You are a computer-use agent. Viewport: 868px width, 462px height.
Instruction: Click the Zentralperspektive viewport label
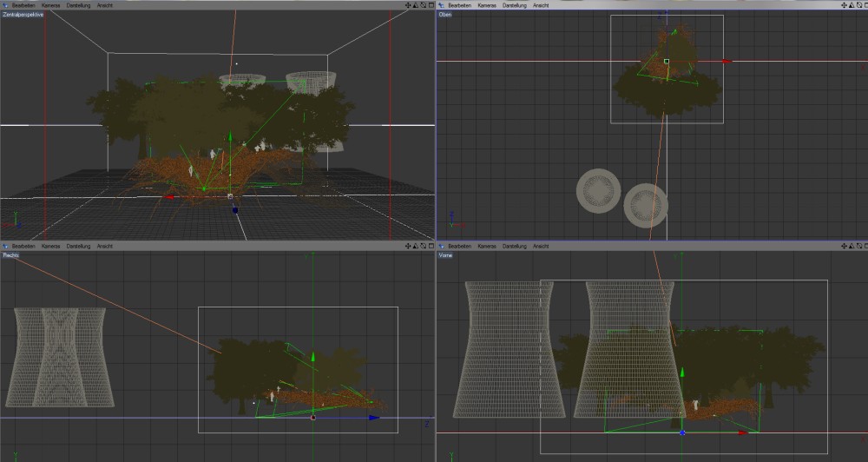(23, 15)
